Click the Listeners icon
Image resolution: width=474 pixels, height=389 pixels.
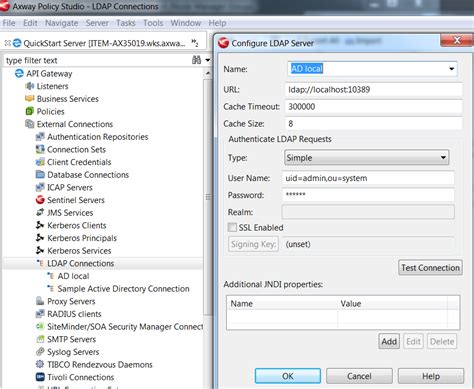point(30,86)
